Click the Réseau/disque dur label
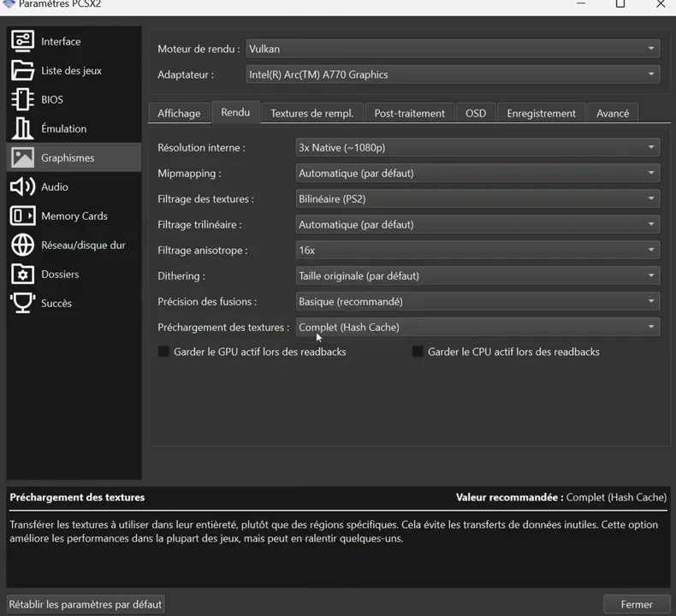Viewport: 676px width, 616px height. click(83, 245)
